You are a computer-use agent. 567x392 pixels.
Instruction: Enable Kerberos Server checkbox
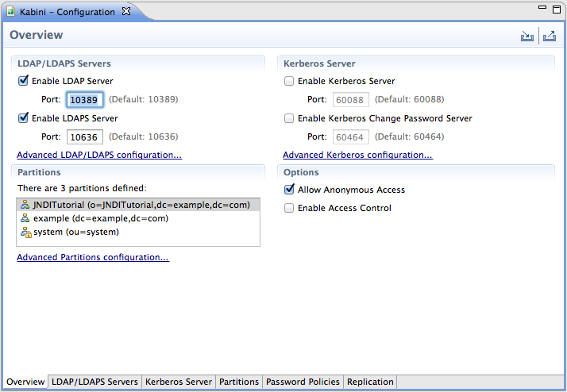coord(289,81)
